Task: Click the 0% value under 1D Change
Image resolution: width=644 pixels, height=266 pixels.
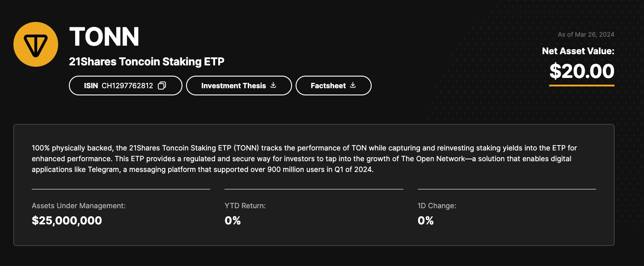Action: (426, 220)
